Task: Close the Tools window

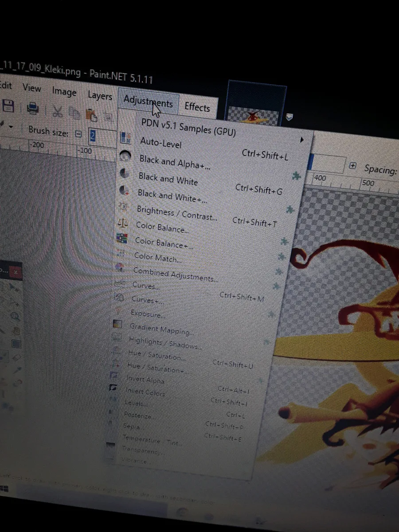Action: [x=16, y=272]
